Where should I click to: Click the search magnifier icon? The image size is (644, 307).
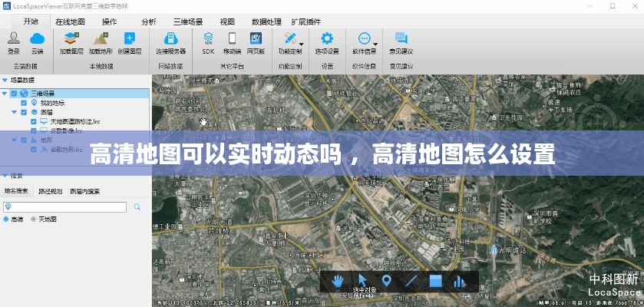tap(137, 207)
